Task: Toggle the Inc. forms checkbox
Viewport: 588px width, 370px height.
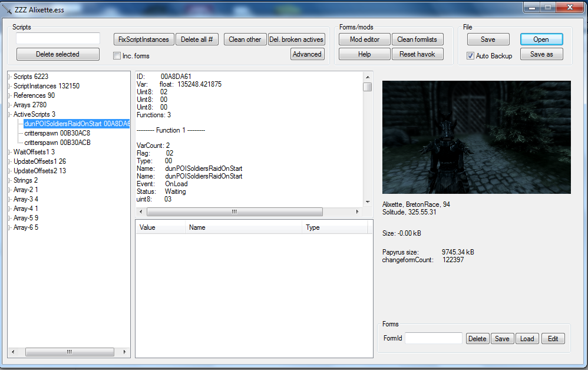Action: click(x=117, y=56)
